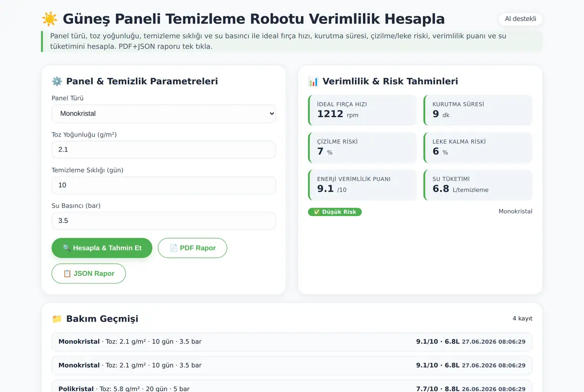Click the Bakım Geçmişi heading

pos(102,319)
